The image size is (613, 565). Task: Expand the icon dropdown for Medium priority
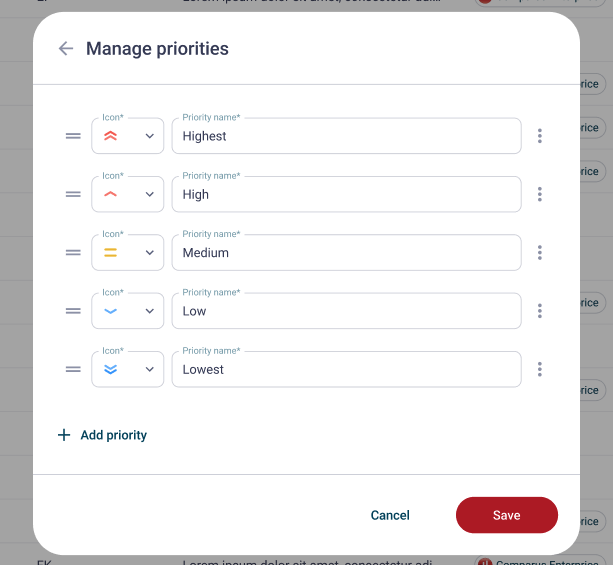coord(127,253)
